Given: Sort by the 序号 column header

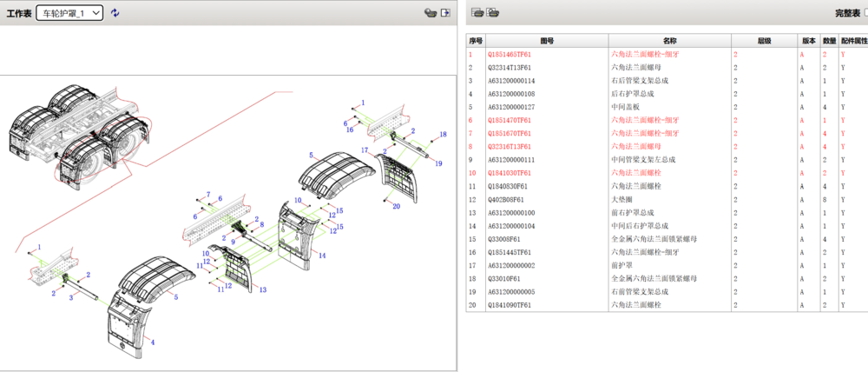Looking at the screenshot, I should 476,41.
